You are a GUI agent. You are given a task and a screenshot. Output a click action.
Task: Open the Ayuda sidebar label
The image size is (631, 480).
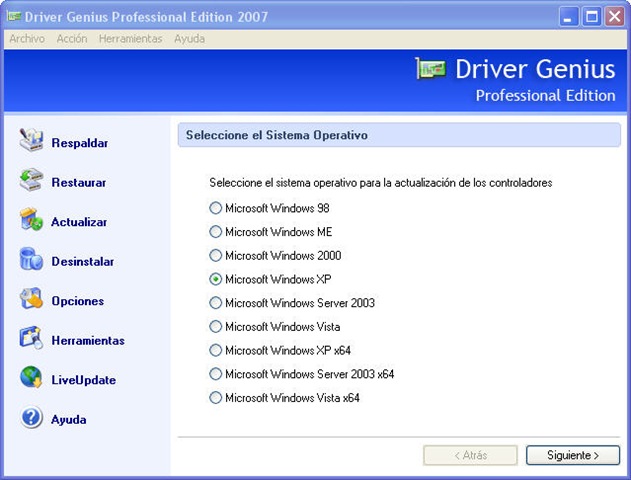click(x=69, y=420)
